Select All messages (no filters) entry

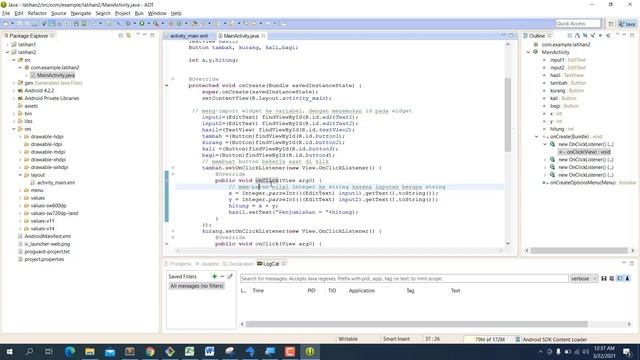click(x=197, y=286)
